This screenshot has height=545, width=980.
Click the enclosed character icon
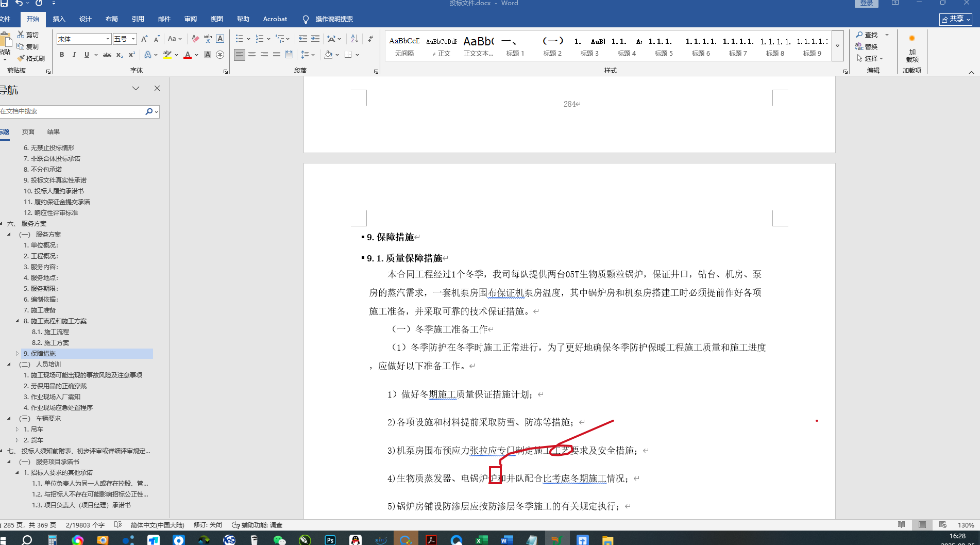[220, 55]
